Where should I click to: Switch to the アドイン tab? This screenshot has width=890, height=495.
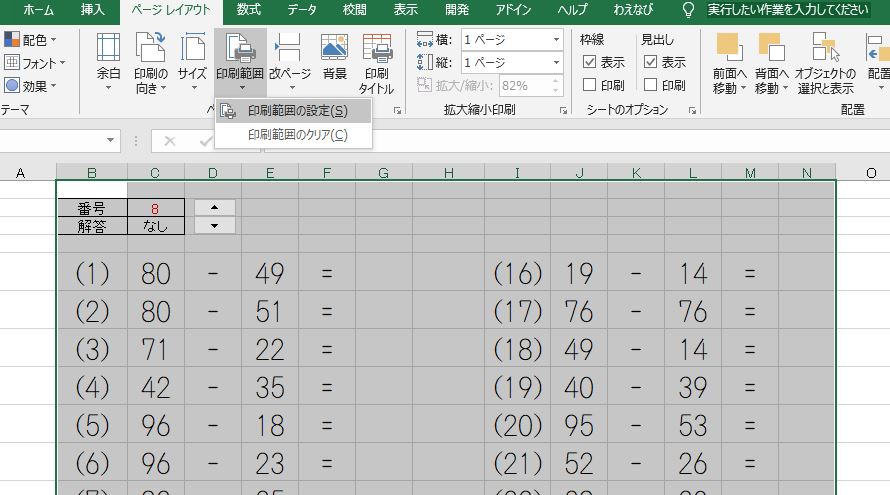(513, 10)
